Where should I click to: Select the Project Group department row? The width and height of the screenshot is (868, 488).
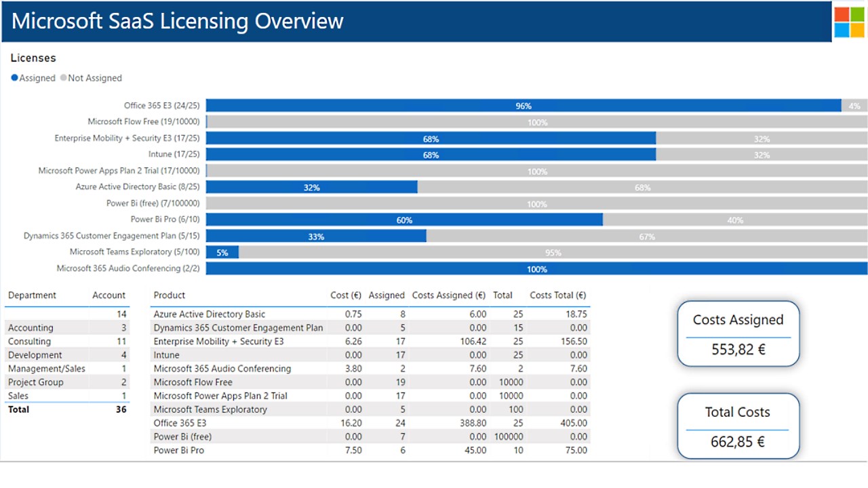[x=67, y=382]
